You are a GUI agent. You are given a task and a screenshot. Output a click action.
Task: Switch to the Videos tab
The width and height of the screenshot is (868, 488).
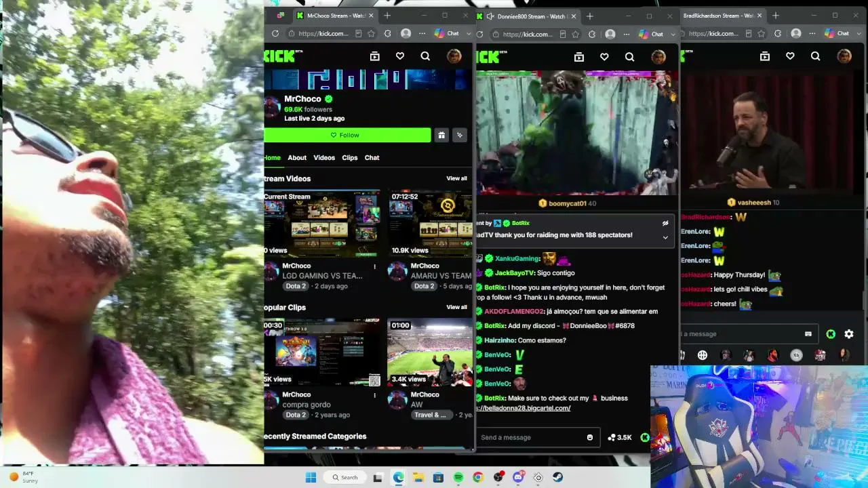coord(324,157)
